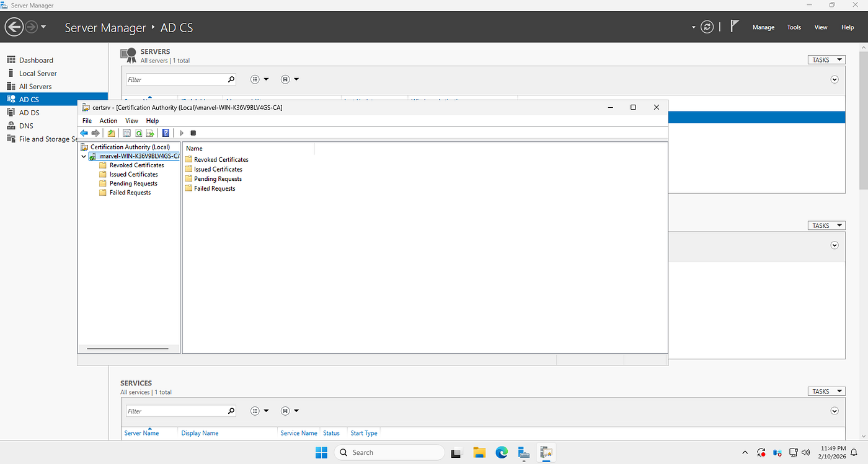Open Task View on the taskbar
The height and width of the screenshot is (464, 868).
[456, 452]
